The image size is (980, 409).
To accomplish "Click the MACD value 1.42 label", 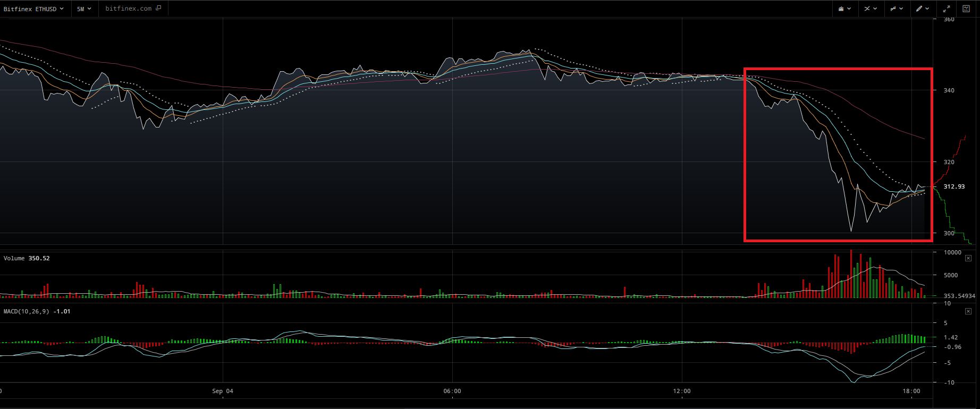I will click(951, 337).
